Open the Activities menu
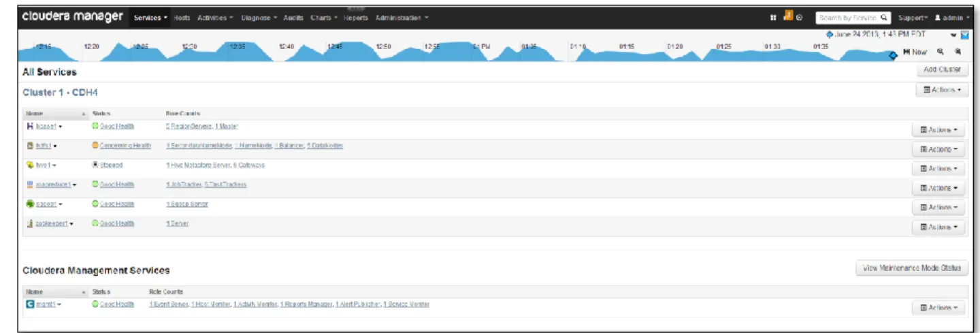Image resolution: width=980 pixels, height=333 pixels. tap(215, 18)
